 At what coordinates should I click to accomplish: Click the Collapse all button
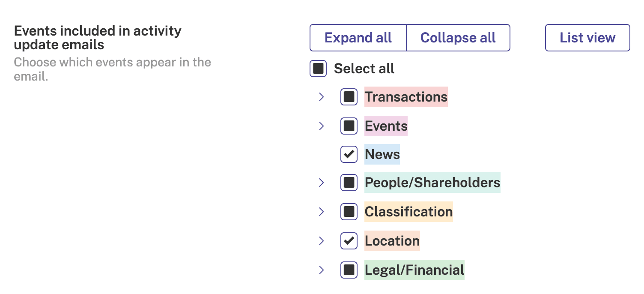pyautogui.click(x=458, y=38)
